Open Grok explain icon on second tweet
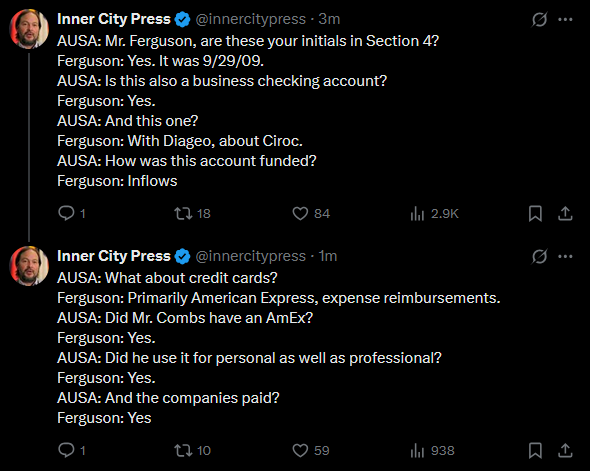Image resolution: width=590 pixels, height=471 pixels. point(539,256)
